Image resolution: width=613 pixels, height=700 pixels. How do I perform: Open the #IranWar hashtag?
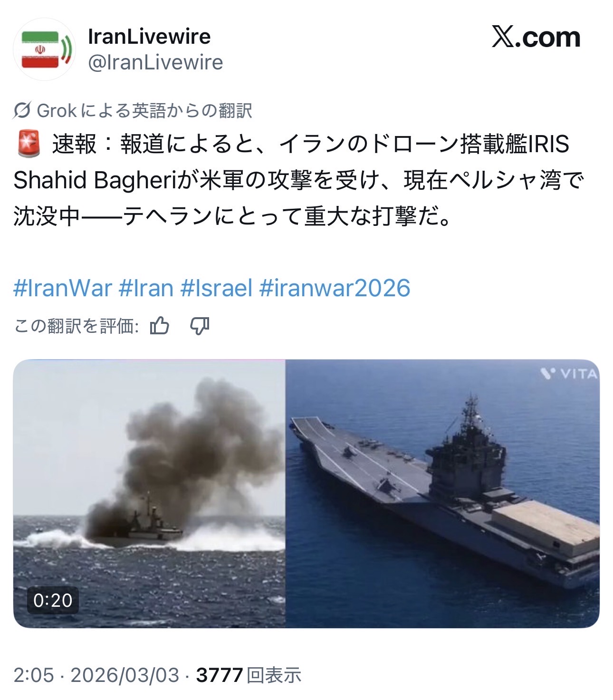click(x=63, y=288)
